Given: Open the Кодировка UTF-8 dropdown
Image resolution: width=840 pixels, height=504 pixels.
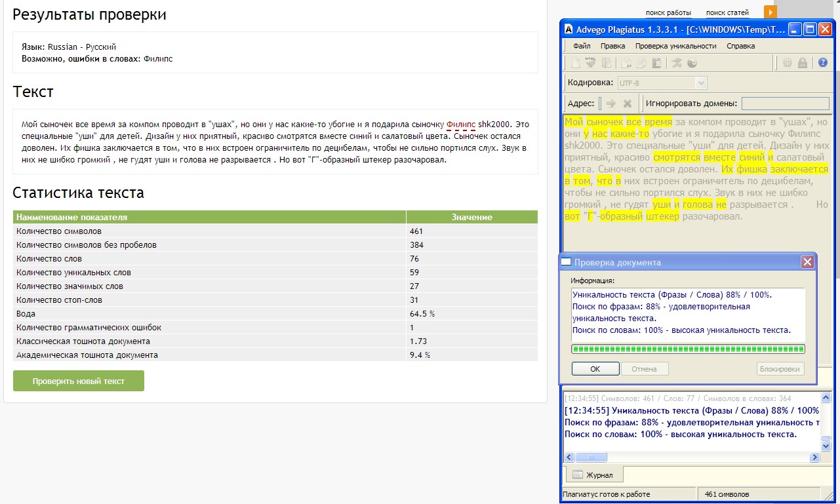Looking at the screenshot, I should click(701, 83).
